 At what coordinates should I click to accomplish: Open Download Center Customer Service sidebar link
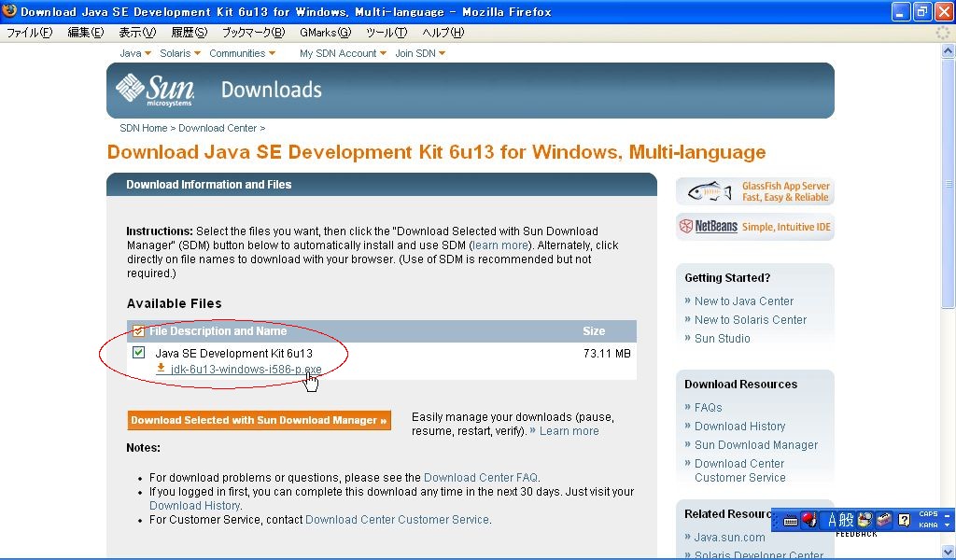[740, 470]
